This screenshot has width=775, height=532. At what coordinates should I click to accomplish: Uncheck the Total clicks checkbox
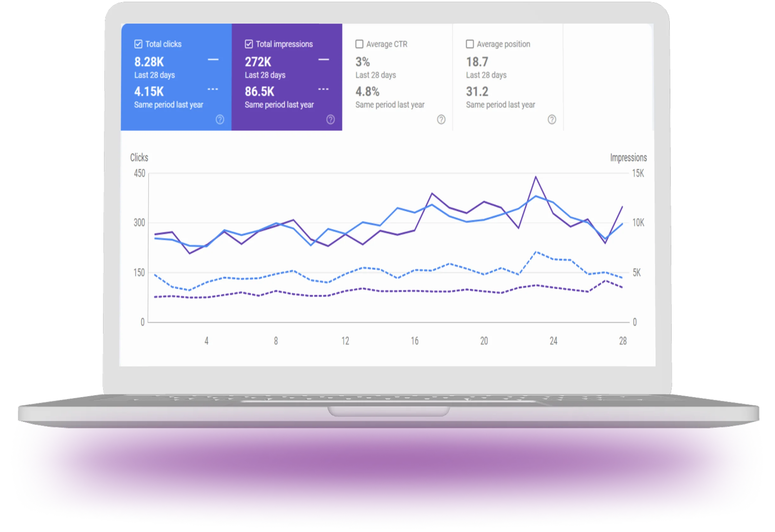click(x=138, y=44)
